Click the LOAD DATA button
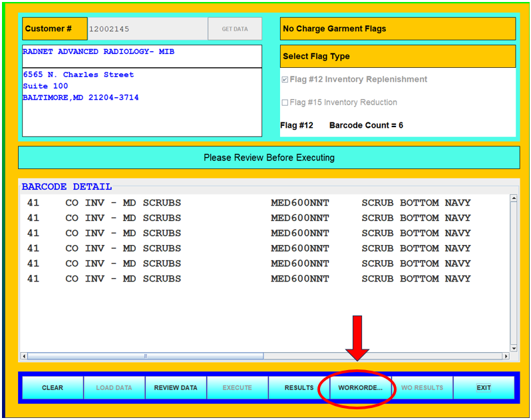 pos(114,388)
